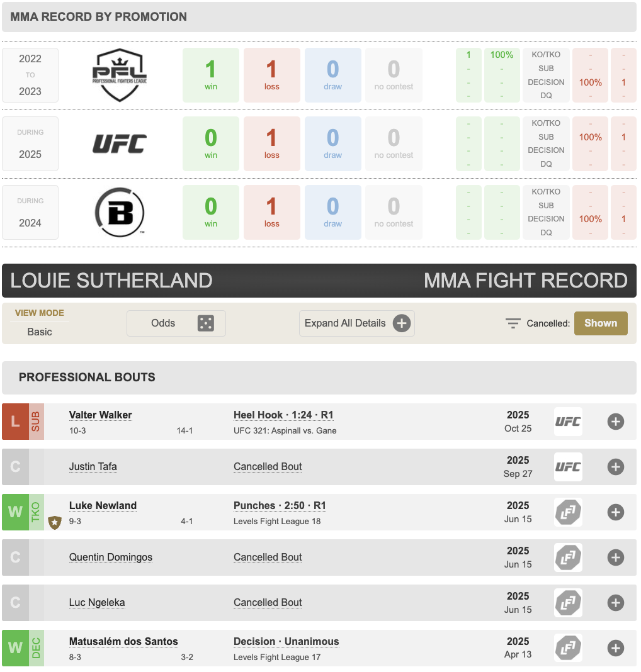This screenshot has width=641, height=672.
Task: Click the MMA Record by Promotion header
Action: (x=99, y=17)
